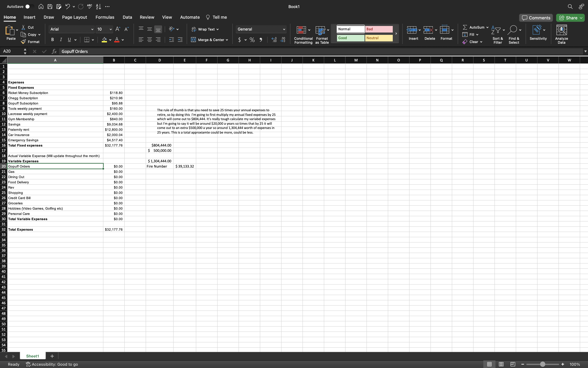Open the Arial font name dropdown

92,29
